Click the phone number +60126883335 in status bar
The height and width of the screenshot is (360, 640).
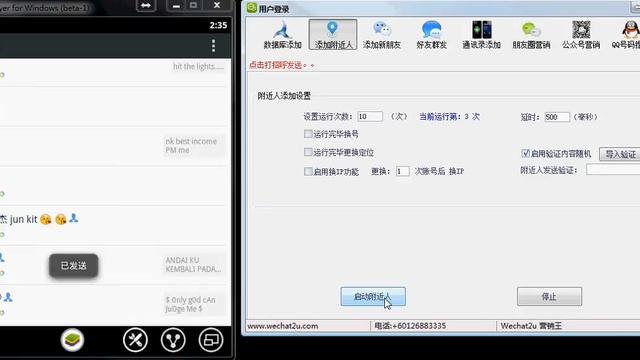410,326
